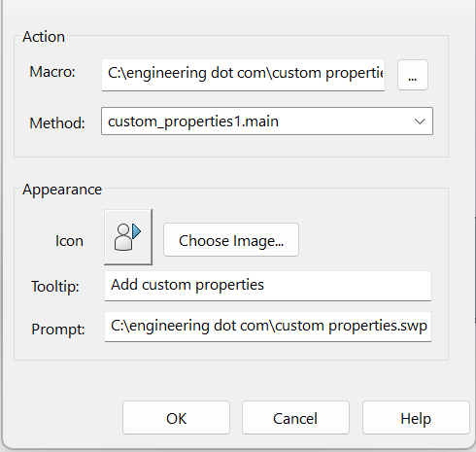Open Help for this macro dialog
The image size is (476, 452).
click(416, 418)
